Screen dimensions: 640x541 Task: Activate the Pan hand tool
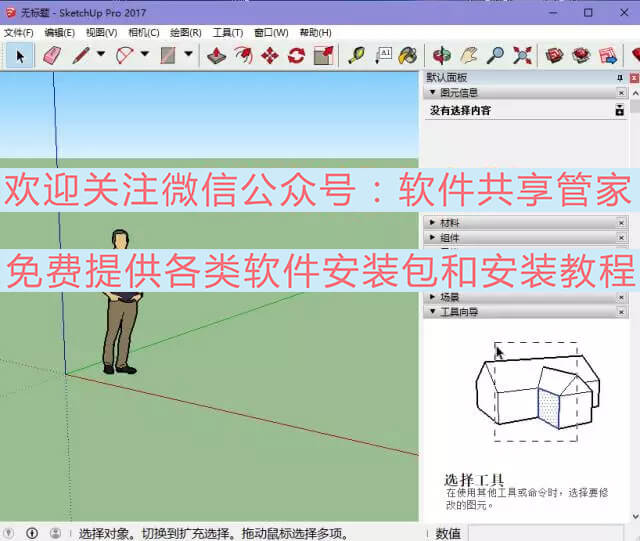click(x=469, y=55)
